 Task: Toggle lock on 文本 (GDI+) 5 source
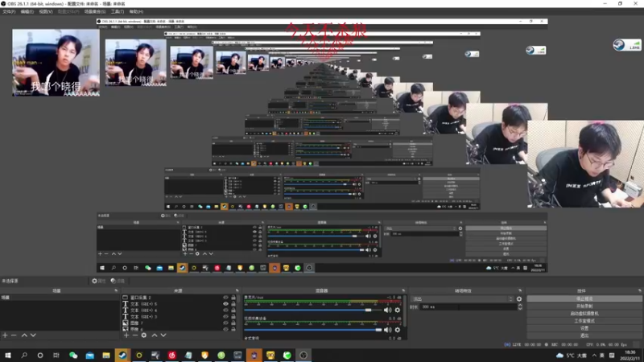[x=233, y=304]
